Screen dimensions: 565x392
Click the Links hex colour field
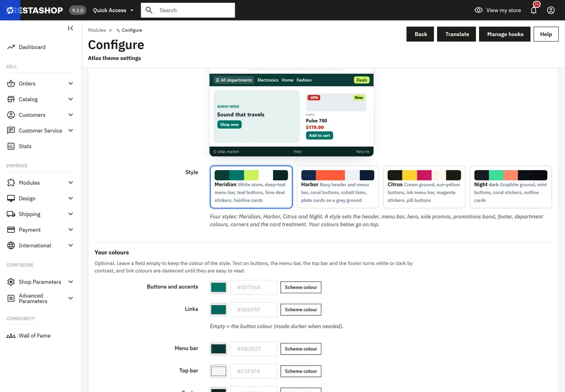254,310
